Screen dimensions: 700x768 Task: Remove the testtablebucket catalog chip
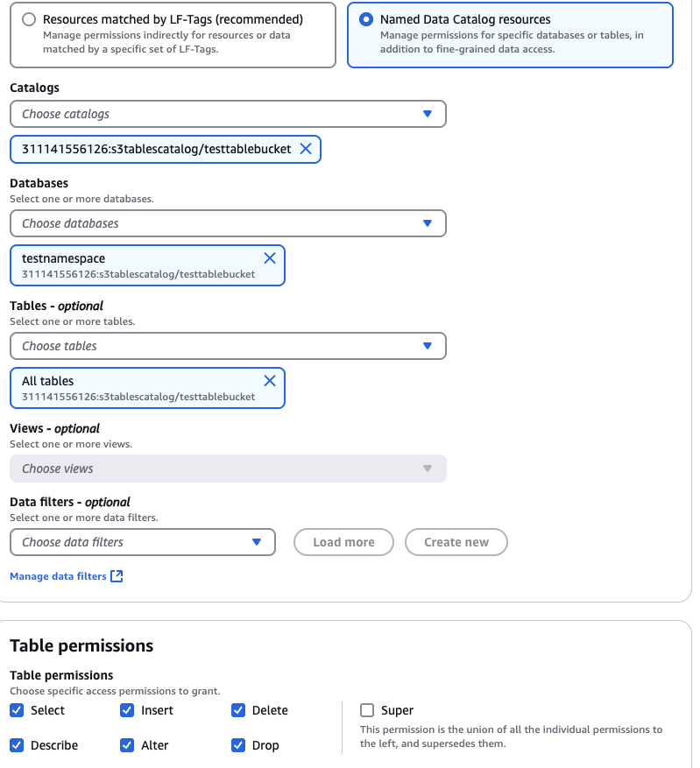click(x=306, y=149)
